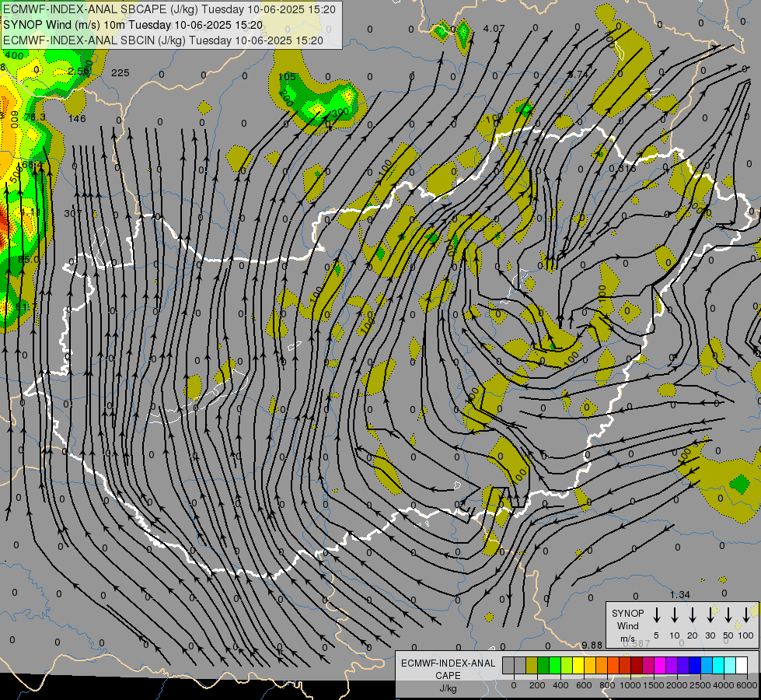Click the '4.07' value on the map
Screen dimensions: 761x700
pos(494,29)
